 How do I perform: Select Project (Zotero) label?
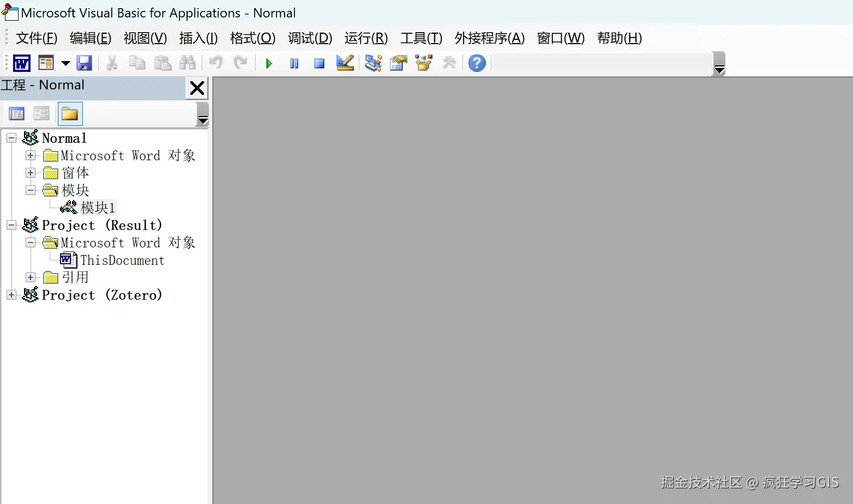click(x=102, y=295)
